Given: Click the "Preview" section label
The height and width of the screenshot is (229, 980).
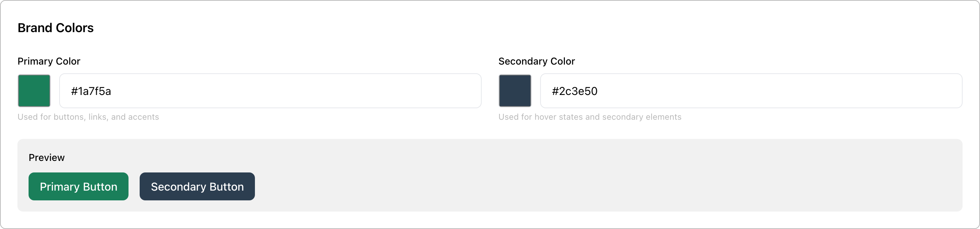Looking at the screenshot, I should coord(46,158).
